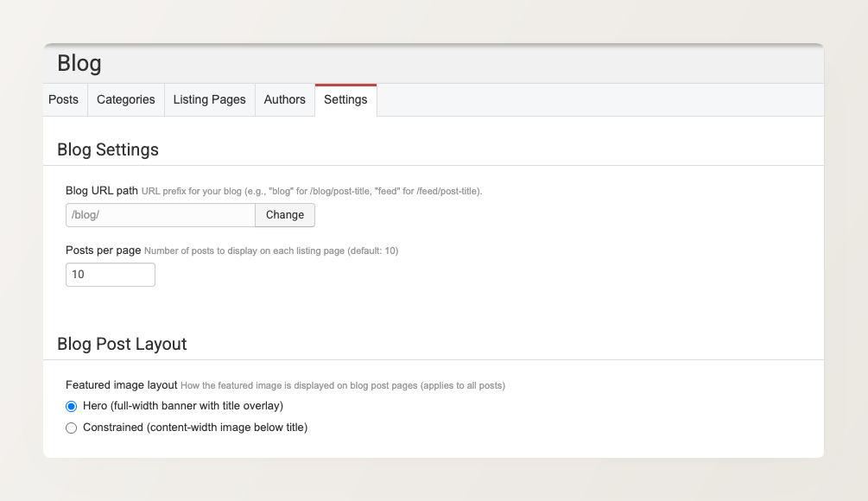
Task: Click the active Settings tab
Action: [345, 99]
